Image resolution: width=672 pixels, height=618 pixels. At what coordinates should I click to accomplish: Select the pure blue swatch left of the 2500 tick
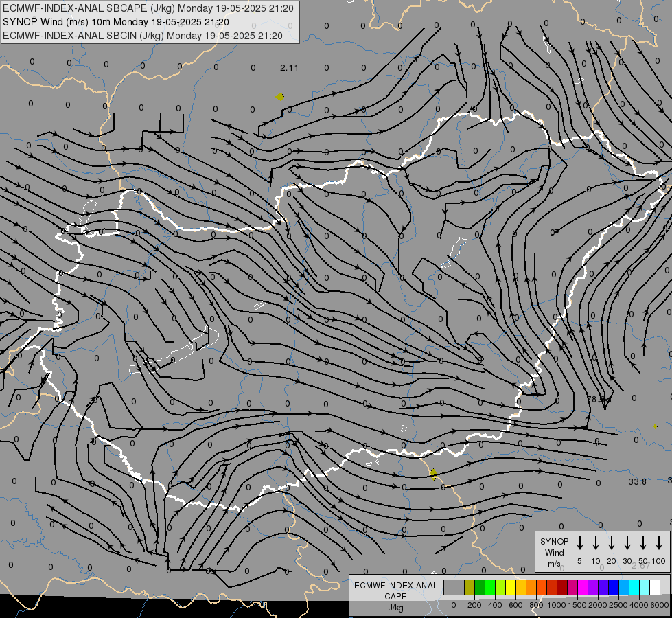click(x=613, y=587)
